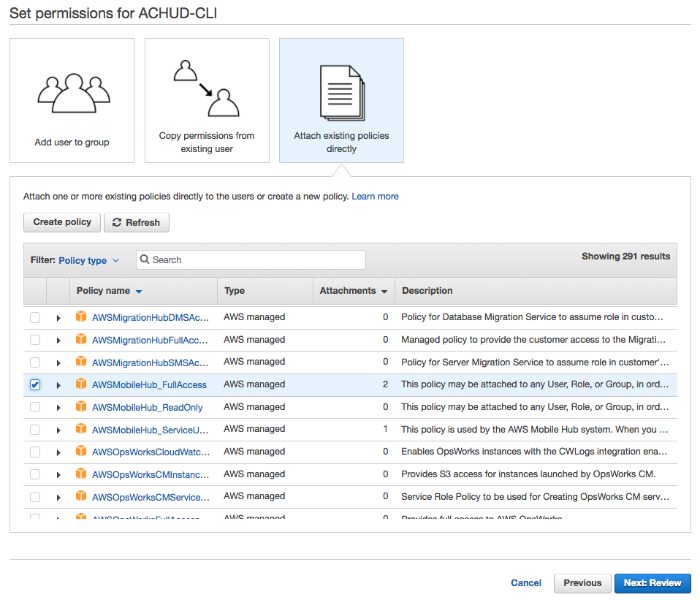Image resolution: width=700 pixels, height=600 pixels.
Task: Click the orange box icon for AWSMigrationHubFullAcc...
Action: 81,339
